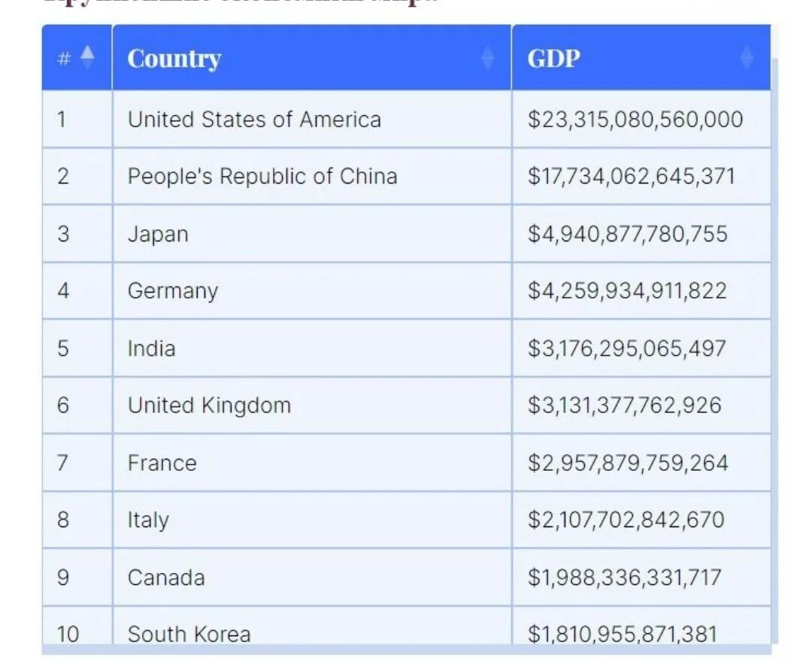Click the Canada country cell
This screenshot has width=812, height=661.
[x=166, y=578]
